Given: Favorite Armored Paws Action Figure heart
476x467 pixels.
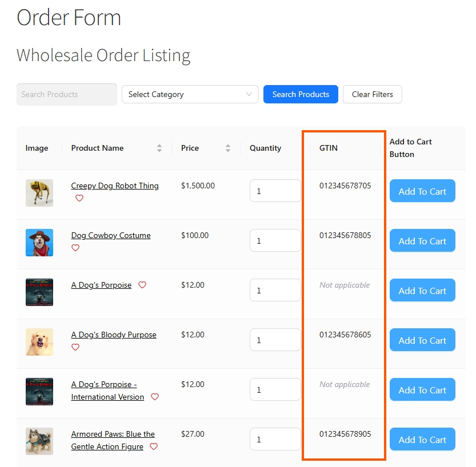Looking at the screenshot, I should [x=154, y=446].
